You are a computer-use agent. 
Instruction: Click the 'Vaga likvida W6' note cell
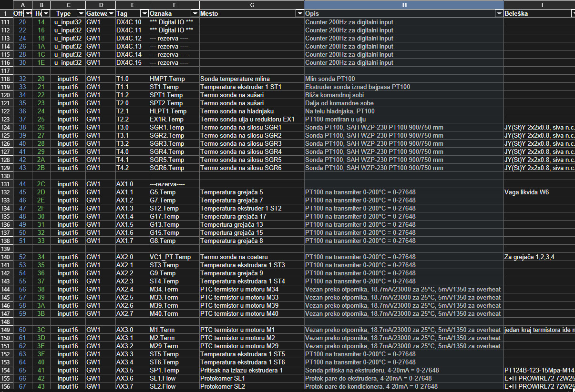[539, 192]
